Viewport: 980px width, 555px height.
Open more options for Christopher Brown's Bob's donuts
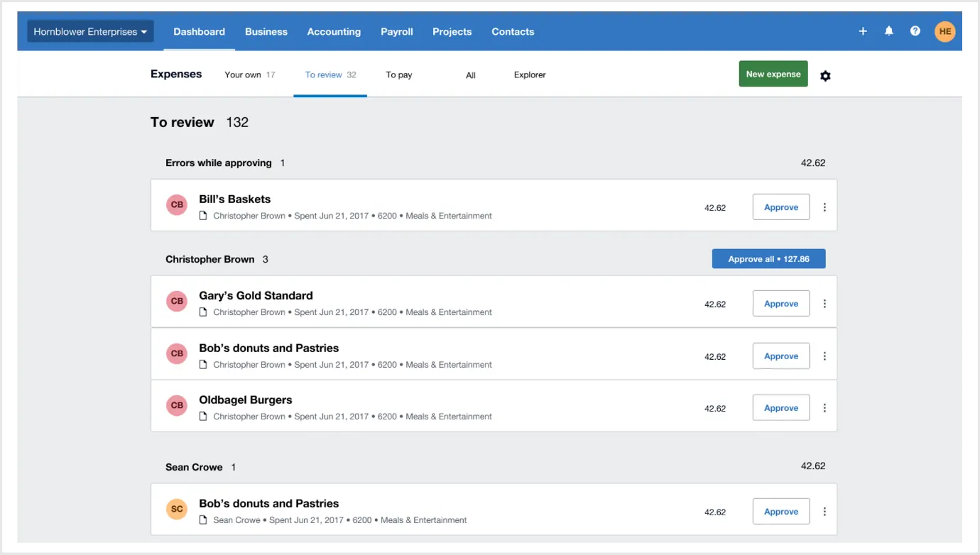pos(824,356)
